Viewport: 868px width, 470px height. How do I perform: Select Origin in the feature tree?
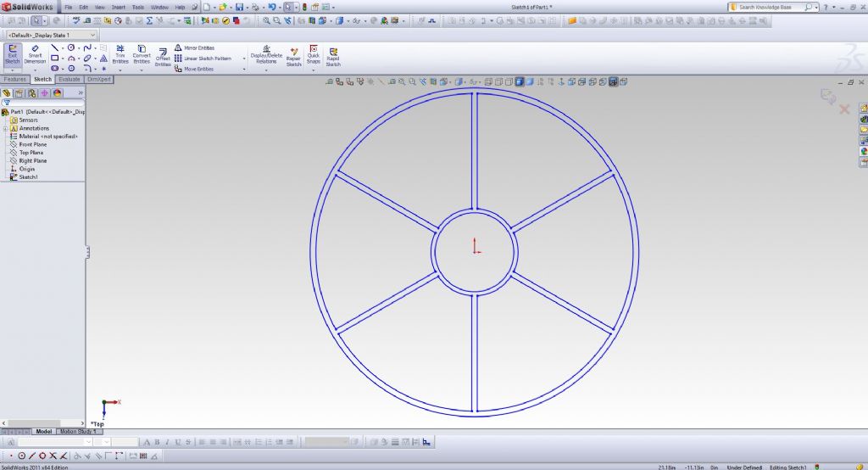pos(26,169)
